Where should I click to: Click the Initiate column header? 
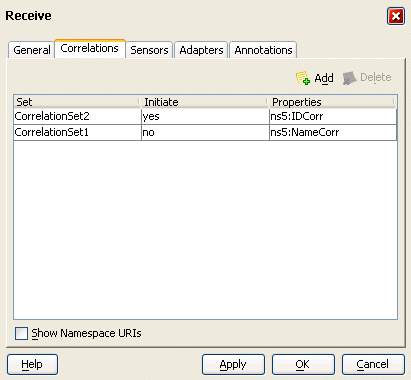[x=204, y=102]
